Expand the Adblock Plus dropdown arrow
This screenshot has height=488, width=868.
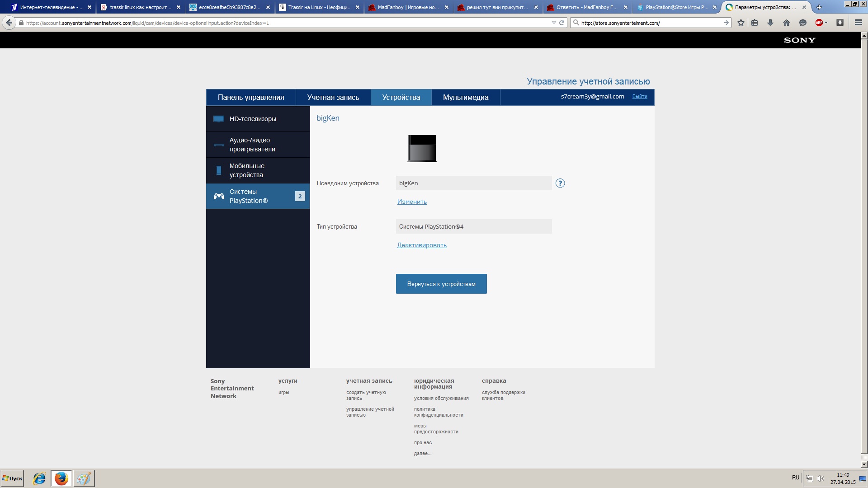coord(826,23)
